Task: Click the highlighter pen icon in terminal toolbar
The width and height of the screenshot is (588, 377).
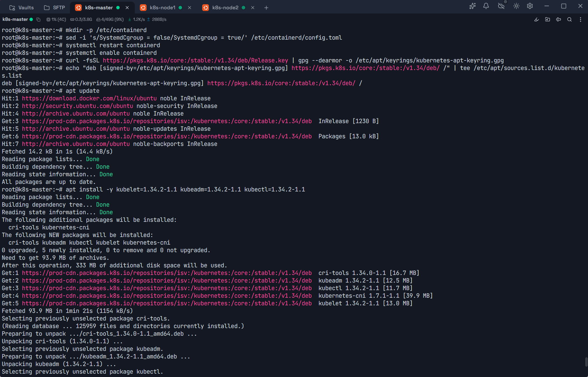Action: pyautogui.click(x=537, y=19)
